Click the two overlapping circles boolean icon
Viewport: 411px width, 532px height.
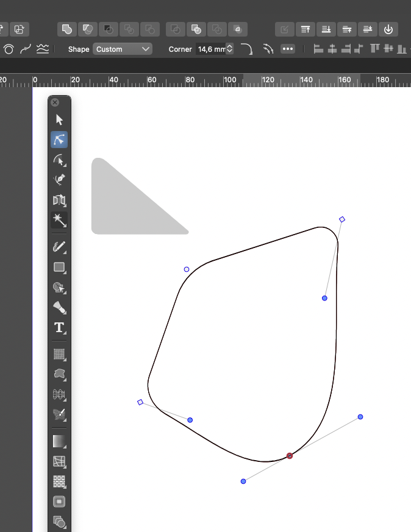88,29
